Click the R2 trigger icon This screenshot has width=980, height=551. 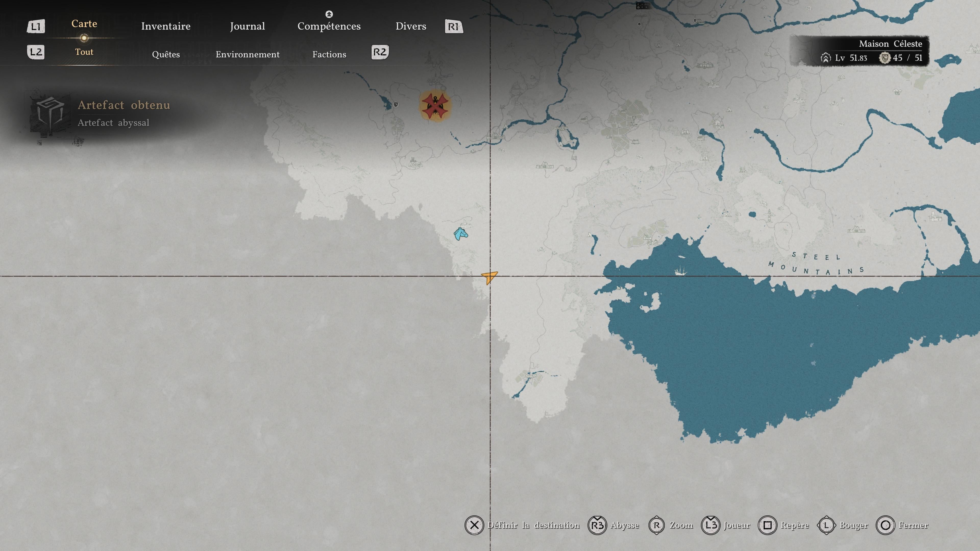click(380, 52)
